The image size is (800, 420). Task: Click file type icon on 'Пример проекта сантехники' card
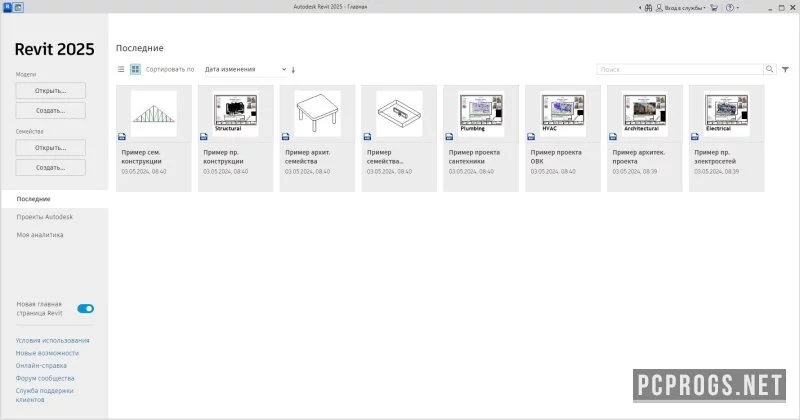(449, 137)
